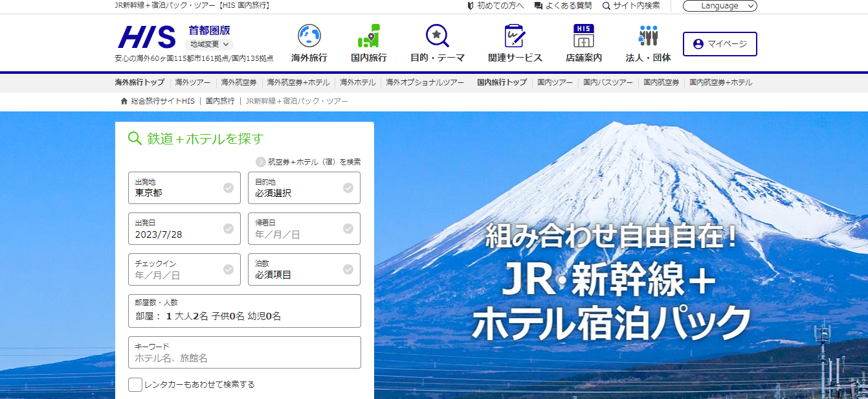Choose a destination in 目的地 field
The height and width of the screenshot is (399, 868).
304,188
